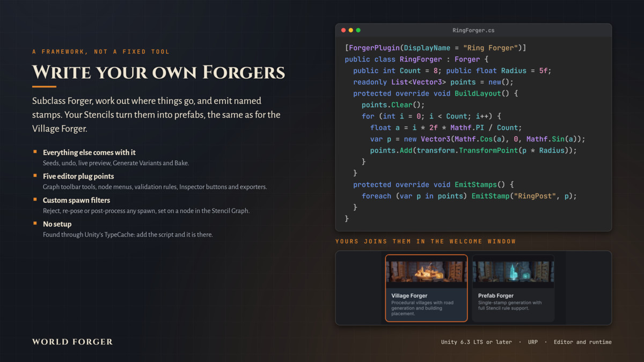
Task: Click the 'for (int i = 0' loop line
Action: click(431, 116)
